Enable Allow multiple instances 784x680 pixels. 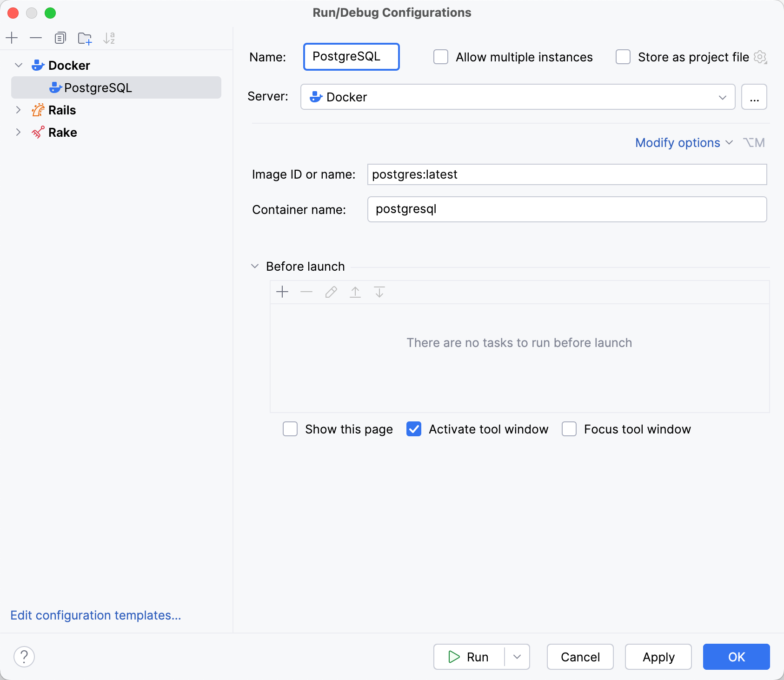[x=441, y=57]
